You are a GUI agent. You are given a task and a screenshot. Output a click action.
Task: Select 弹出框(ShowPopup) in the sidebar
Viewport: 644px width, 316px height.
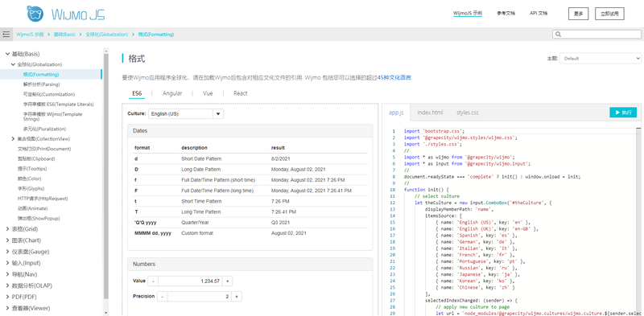(x=39, y=219)
